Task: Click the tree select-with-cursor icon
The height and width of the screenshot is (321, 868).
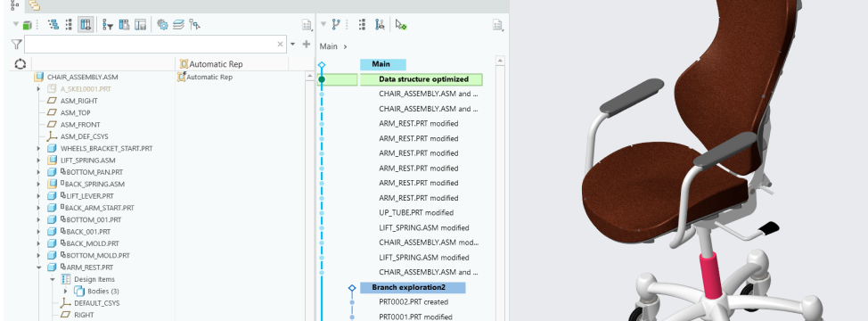Action: click(194, 25)
